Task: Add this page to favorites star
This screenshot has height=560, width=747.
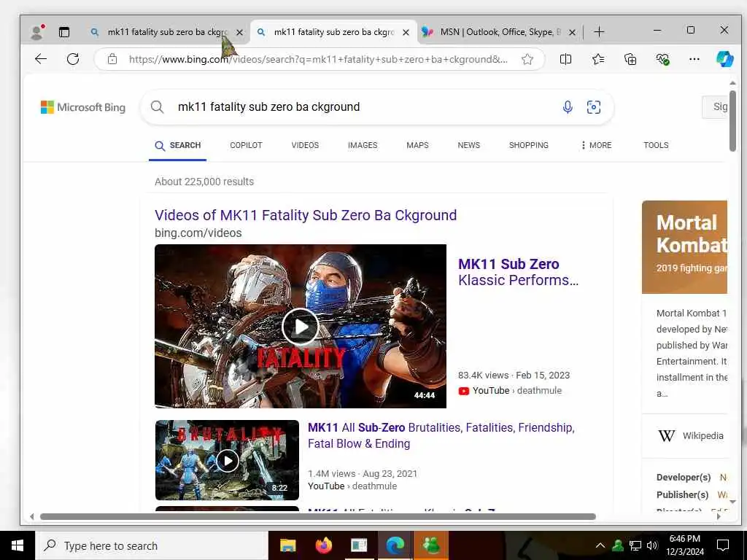Action: (x=527, y=59)
